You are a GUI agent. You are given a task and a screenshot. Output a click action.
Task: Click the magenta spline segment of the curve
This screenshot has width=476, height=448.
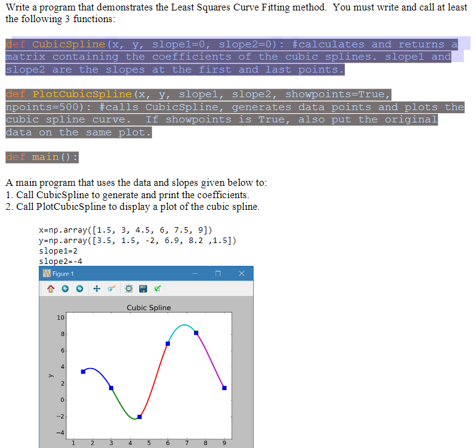[211, 361]
